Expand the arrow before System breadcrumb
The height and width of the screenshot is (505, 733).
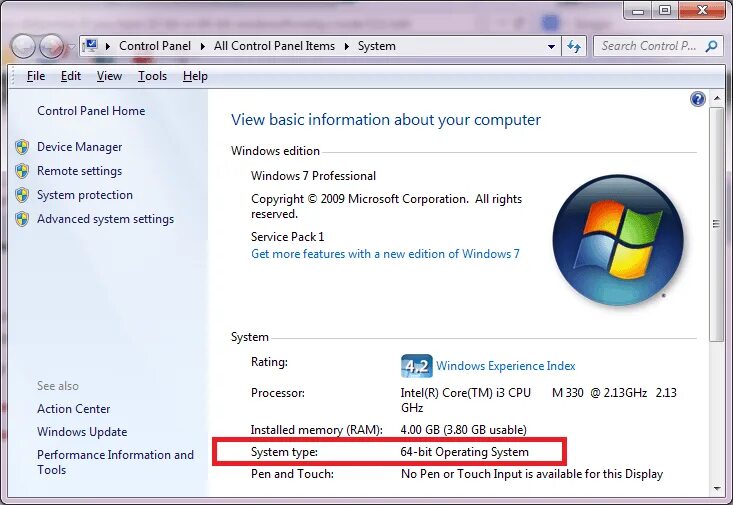[x=346, y=46]
